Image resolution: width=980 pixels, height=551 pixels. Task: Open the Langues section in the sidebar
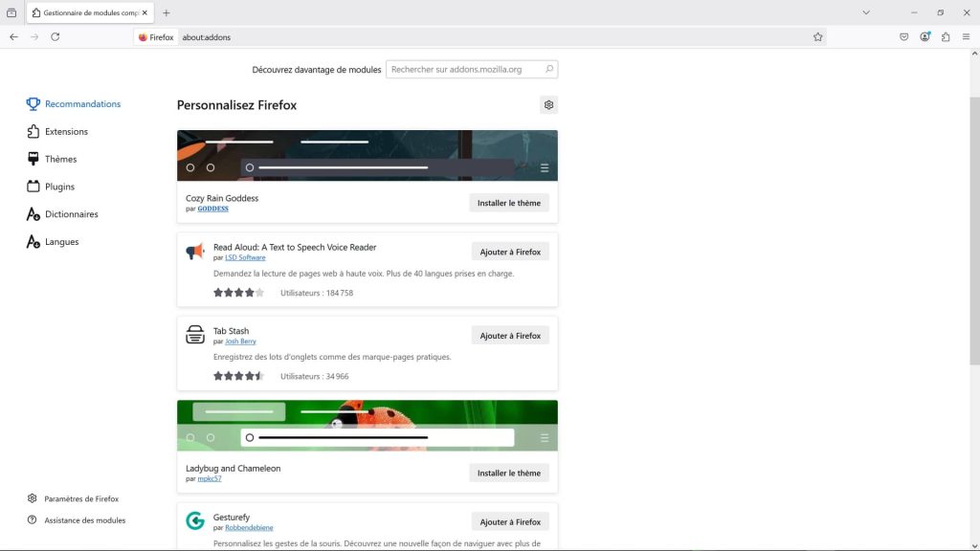tap(59, 241)
